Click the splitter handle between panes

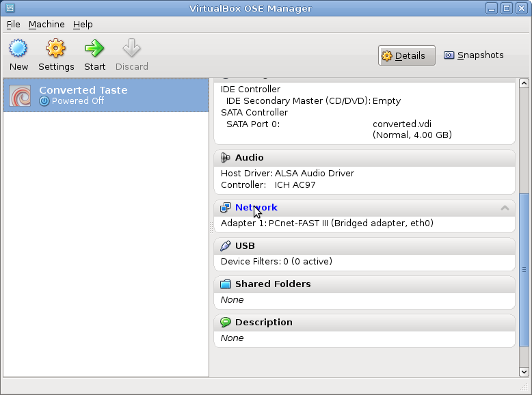(x=211, y=228)
